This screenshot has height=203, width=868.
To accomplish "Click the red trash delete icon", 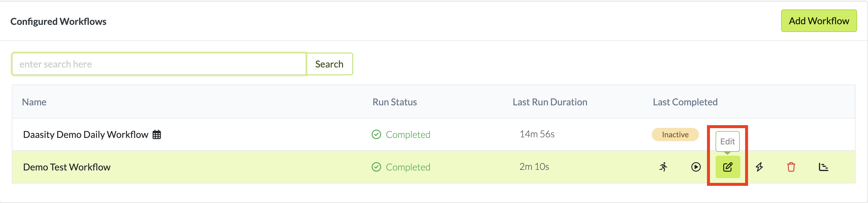I will pos(791,167).
